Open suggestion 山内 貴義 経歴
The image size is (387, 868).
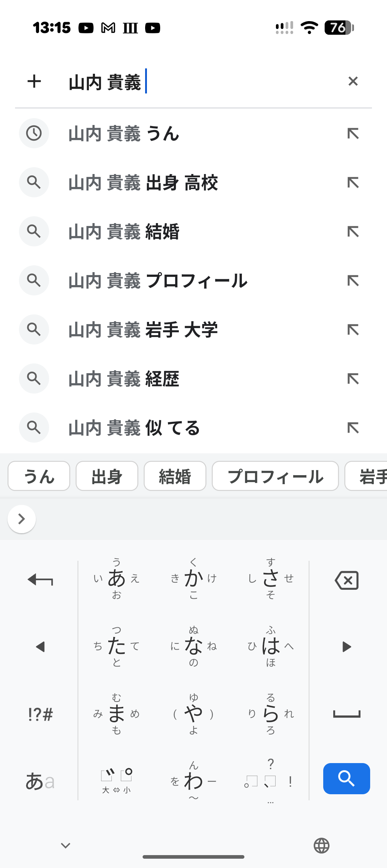(x=124, y=379)
